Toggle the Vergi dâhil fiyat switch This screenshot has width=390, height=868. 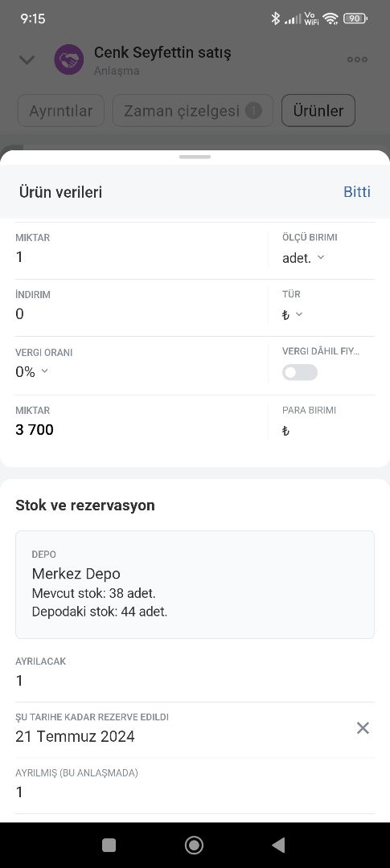click(300, 372)
